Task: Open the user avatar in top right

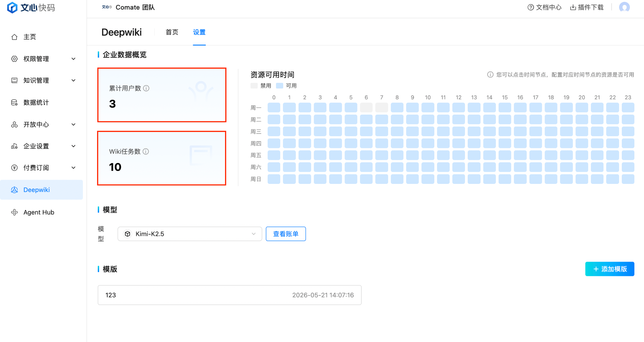Action: (624, 7)
